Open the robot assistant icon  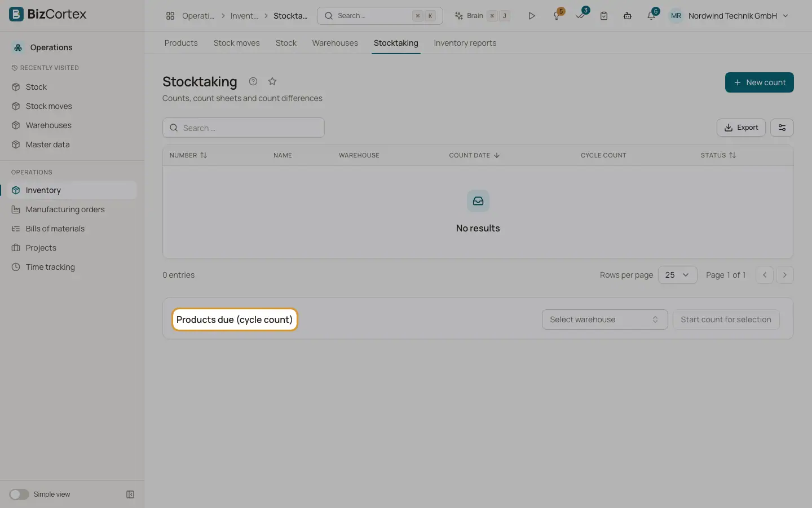628,16
